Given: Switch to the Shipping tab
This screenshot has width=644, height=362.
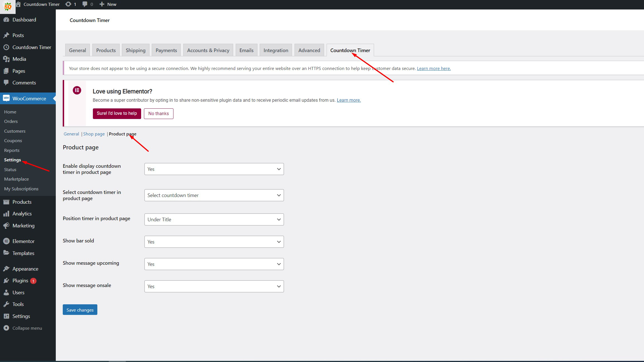Looking at the screenshot, I should click(136, 50).
